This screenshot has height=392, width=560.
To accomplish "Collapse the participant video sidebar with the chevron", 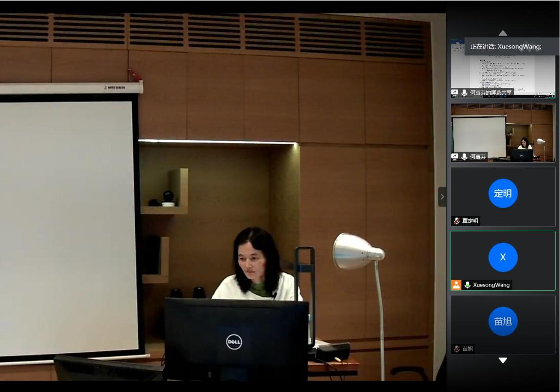I will [x=442, y=196].
